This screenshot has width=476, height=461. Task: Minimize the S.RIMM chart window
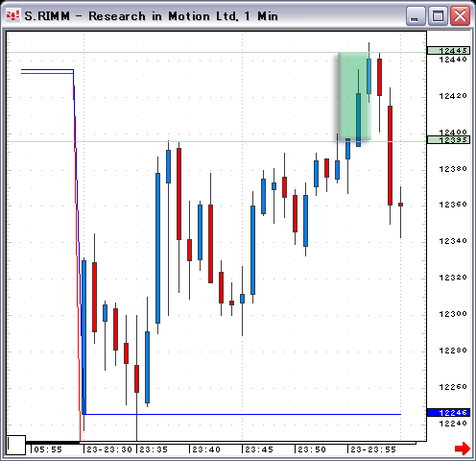(416, 15)
